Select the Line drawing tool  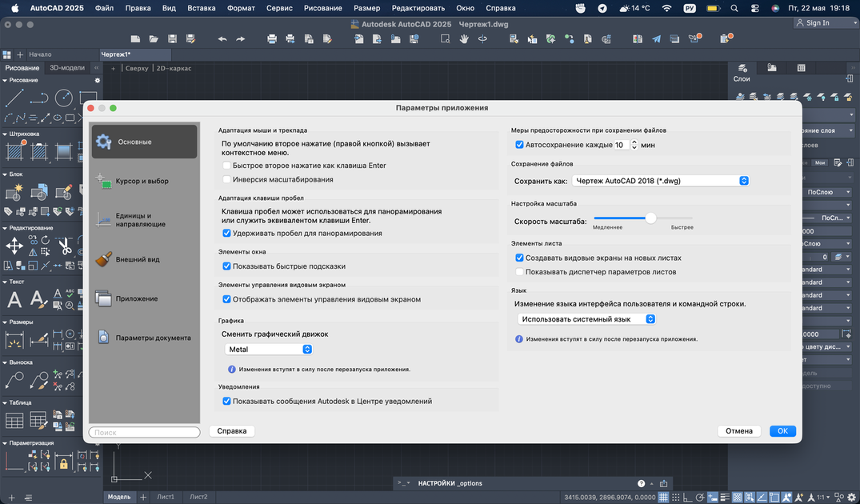(x=14, y=98)
